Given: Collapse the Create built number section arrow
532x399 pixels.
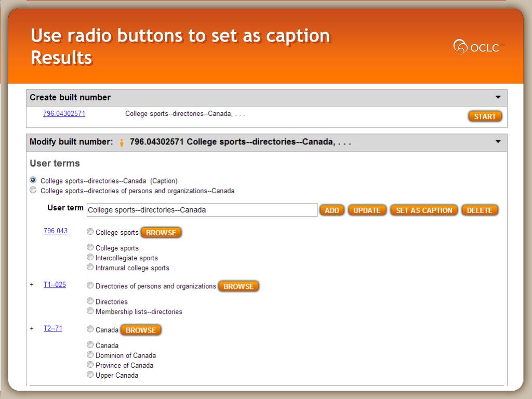Looking at the screenshot, I should click(x=498, y=97).
